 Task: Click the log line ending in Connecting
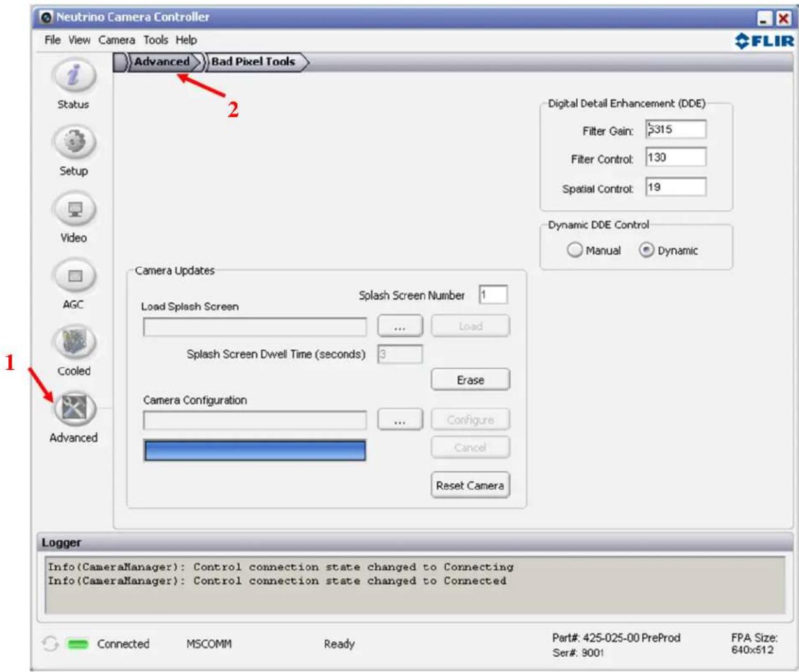(281, 567)
